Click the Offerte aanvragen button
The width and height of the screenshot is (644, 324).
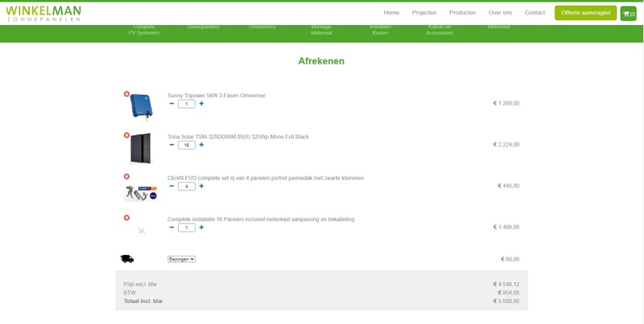coord(586,13)
